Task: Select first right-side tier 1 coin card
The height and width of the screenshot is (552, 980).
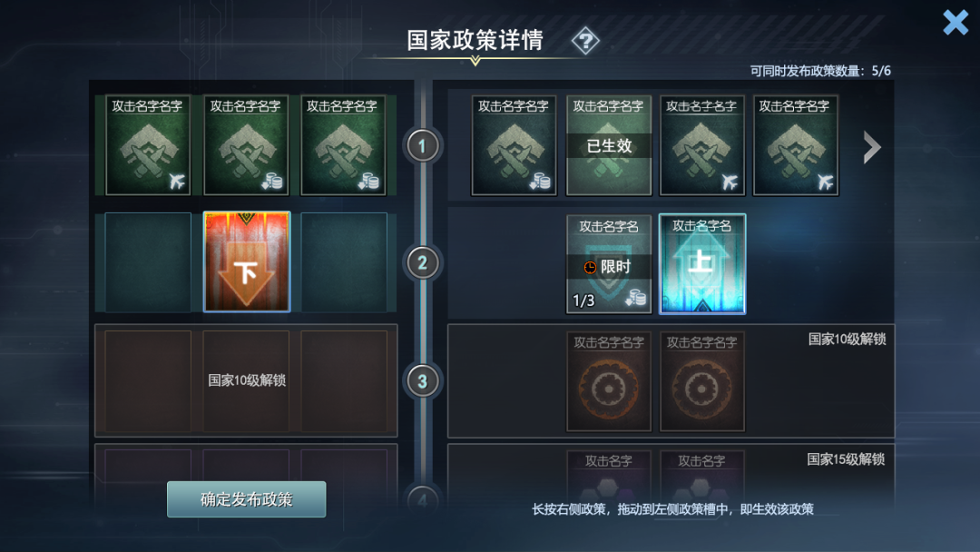Action: (x=514, y=145)
